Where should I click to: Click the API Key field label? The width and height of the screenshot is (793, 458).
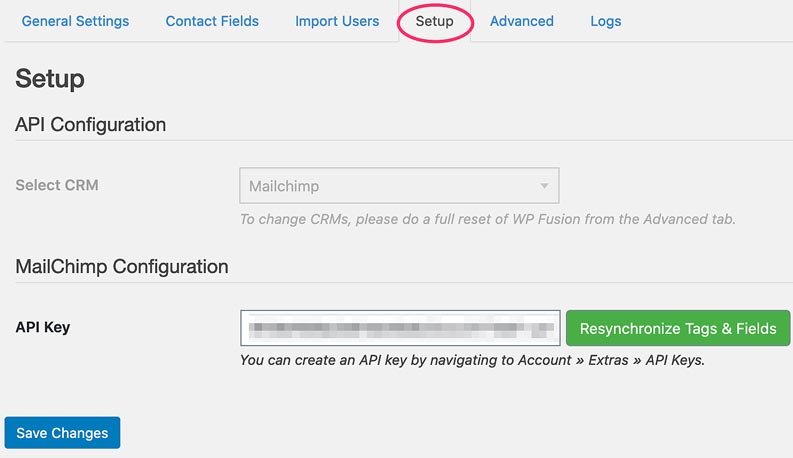[x=43, y=327]
